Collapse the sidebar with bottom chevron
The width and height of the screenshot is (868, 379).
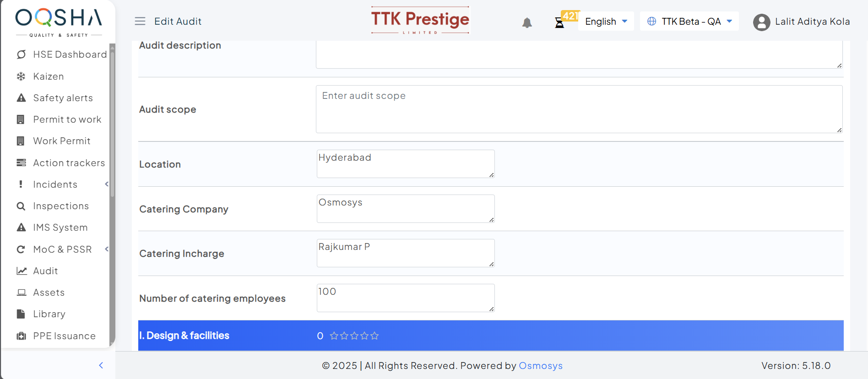pos(101,365)
